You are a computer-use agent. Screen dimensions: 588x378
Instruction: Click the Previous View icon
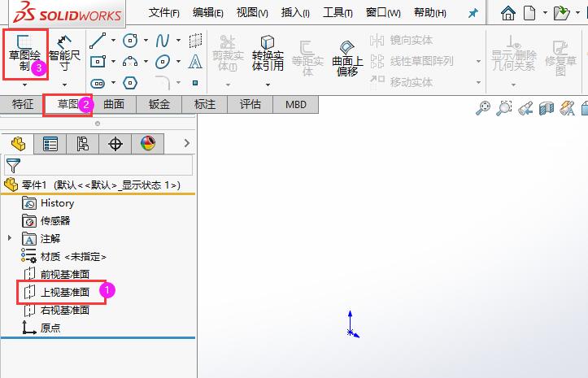(x=525, y=108)
